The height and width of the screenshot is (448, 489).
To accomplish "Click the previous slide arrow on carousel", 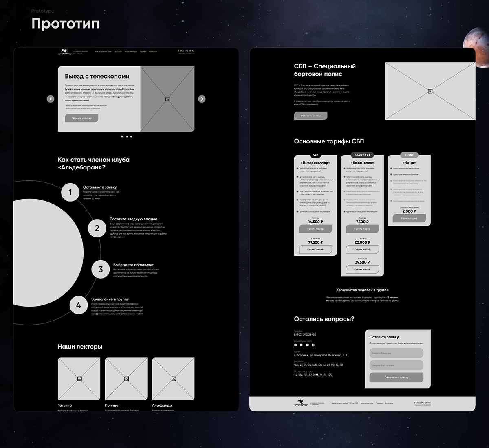I will click(51, 99).
